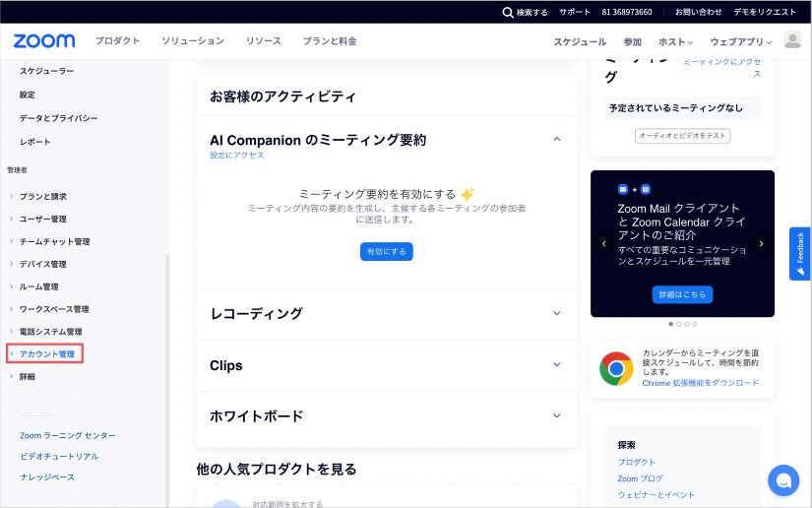Go to previous carousel slide arrow
812x508 pixels.
603,243
